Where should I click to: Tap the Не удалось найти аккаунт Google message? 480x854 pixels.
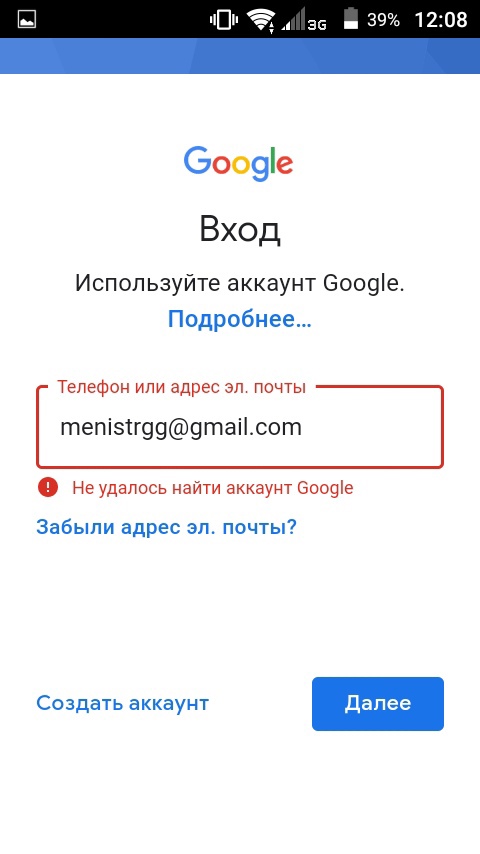pyautogui.click(x=212, y=487)
